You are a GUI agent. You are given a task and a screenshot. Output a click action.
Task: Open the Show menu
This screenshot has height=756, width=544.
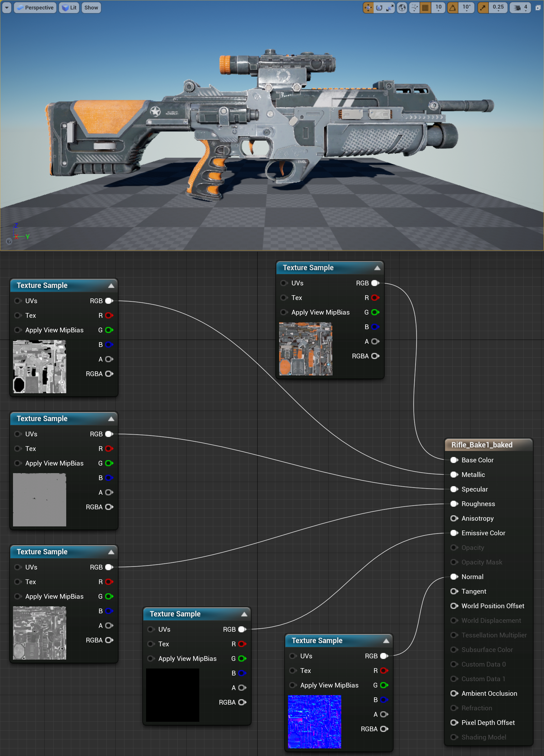pos(91,7)
